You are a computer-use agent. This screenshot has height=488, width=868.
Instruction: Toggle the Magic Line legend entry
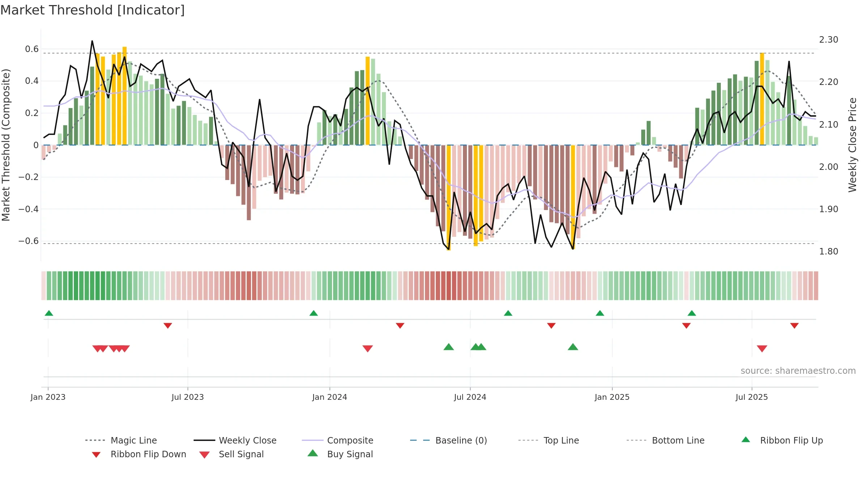click(121, 440)
